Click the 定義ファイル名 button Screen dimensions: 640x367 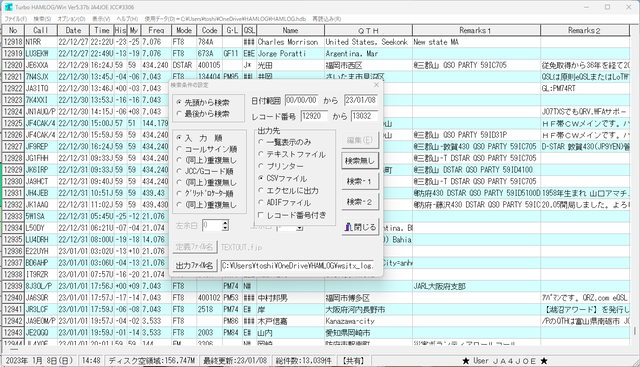click(195, 247)
